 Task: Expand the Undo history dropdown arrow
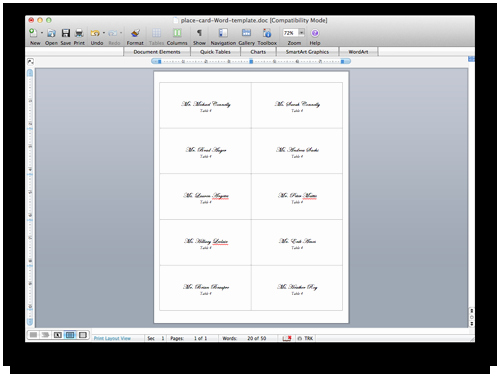click(x=104, y=33)
